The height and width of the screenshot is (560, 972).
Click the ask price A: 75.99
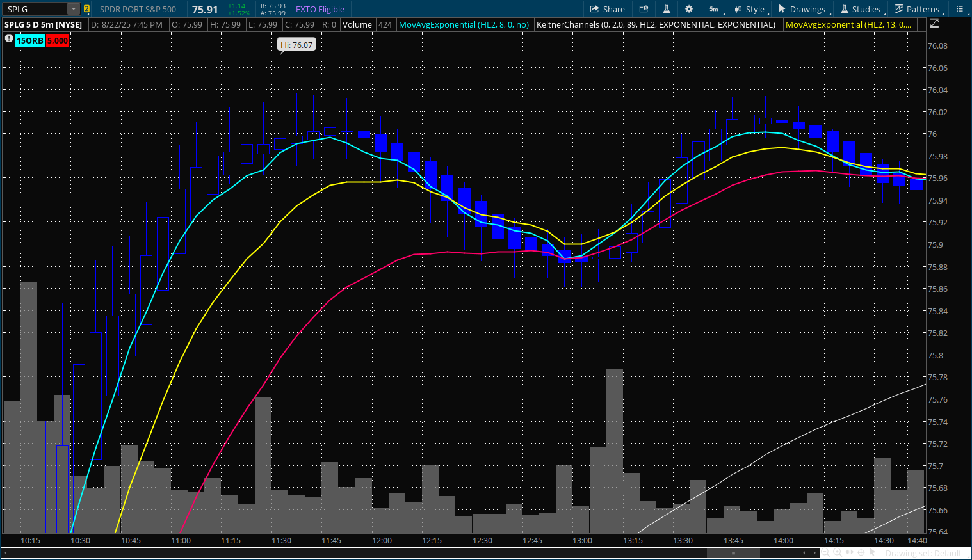273,13
